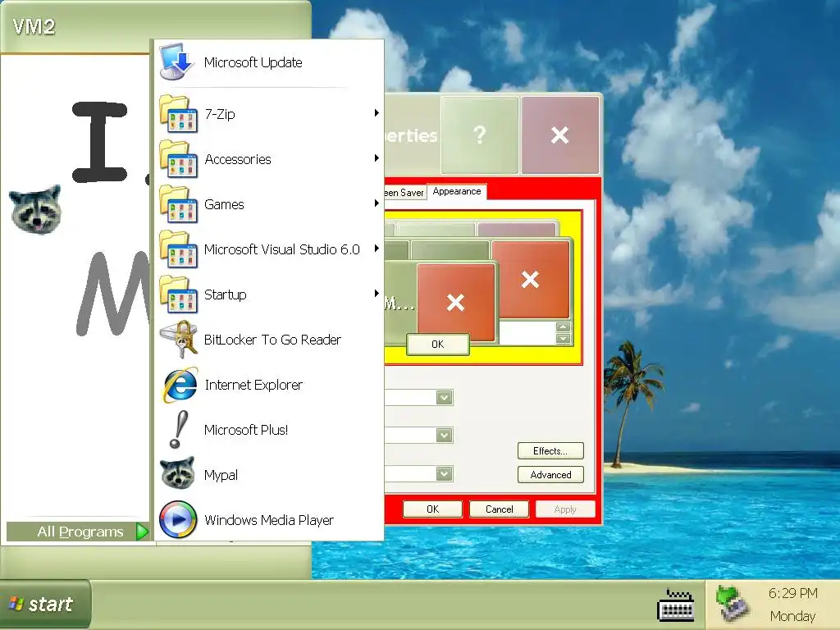Click raccoon icon in Start menu left pane
840x630 pixels.
[36, 209]
